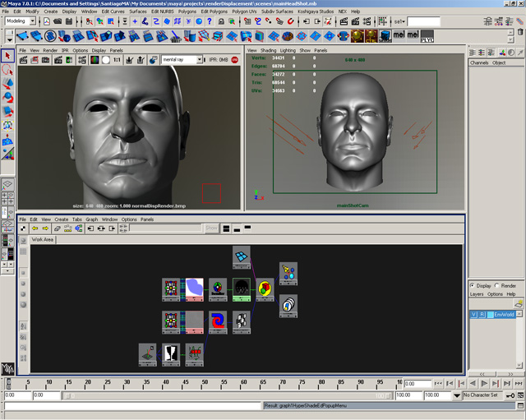Toggle V visibility of EnvWorld layer
526x420 pixels.
coord(473,315)
